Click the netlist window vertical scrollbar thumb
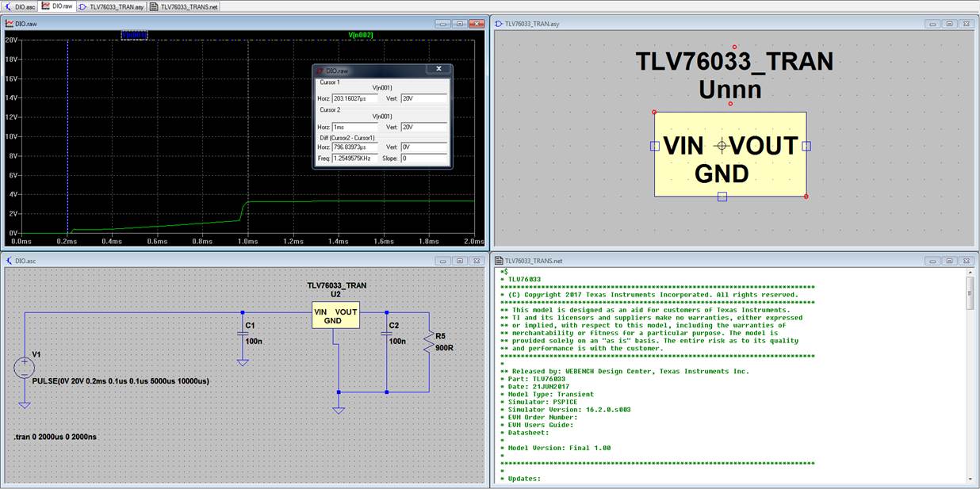 pos(970,293)
